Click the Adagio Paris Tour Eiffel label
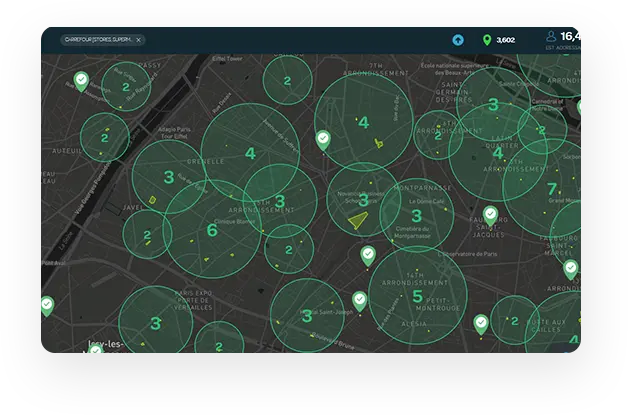Viewport: 628px width, 415px height. click(174, 133)
